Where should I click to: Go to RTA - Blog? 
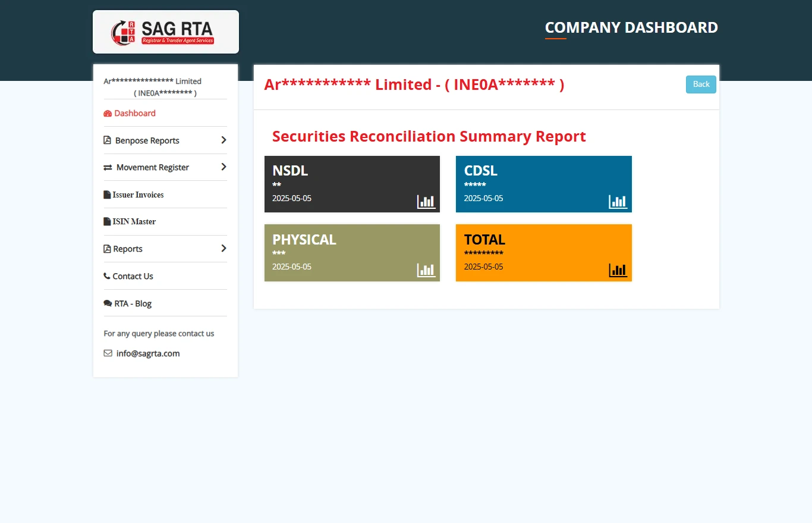(x=133, y=303)
